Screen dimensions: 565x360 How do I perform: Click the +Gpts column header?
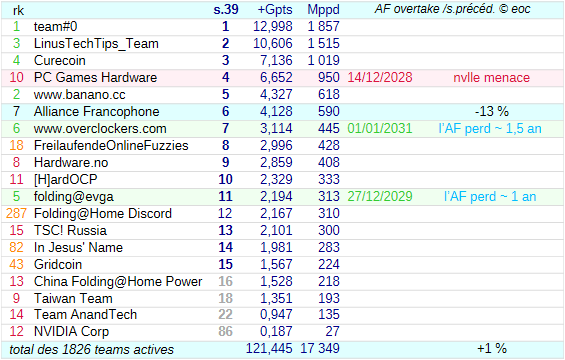tap(275, 10)
